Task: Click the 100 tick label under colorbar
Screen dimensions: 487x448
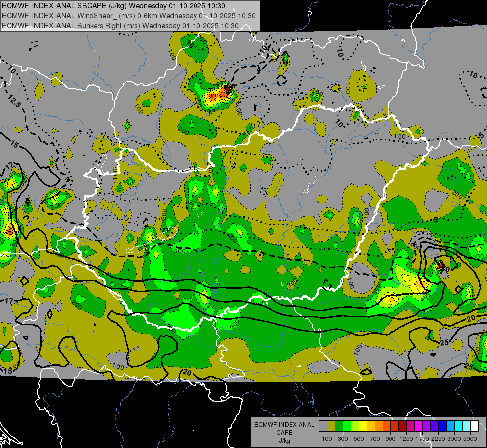Action: [x=327, y=439]
